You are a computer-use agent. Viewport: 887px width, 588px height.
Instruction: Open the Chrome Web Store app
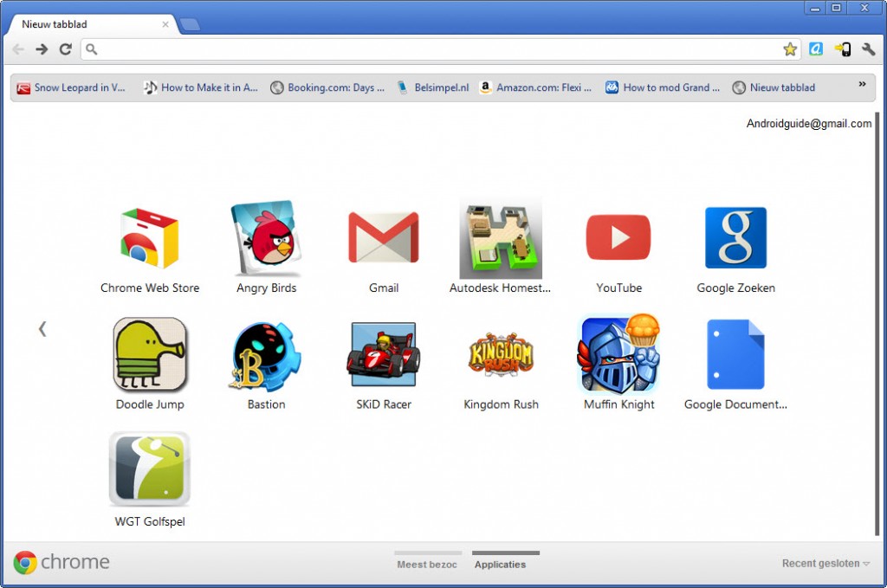149,239
